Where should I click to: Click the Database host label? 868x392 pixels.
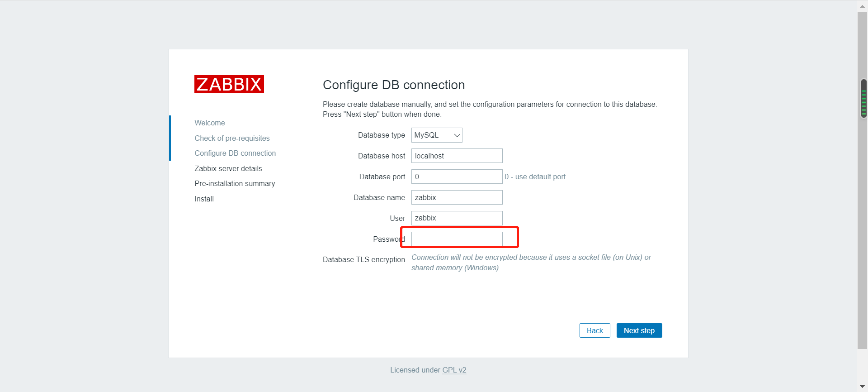coord(382,156)
